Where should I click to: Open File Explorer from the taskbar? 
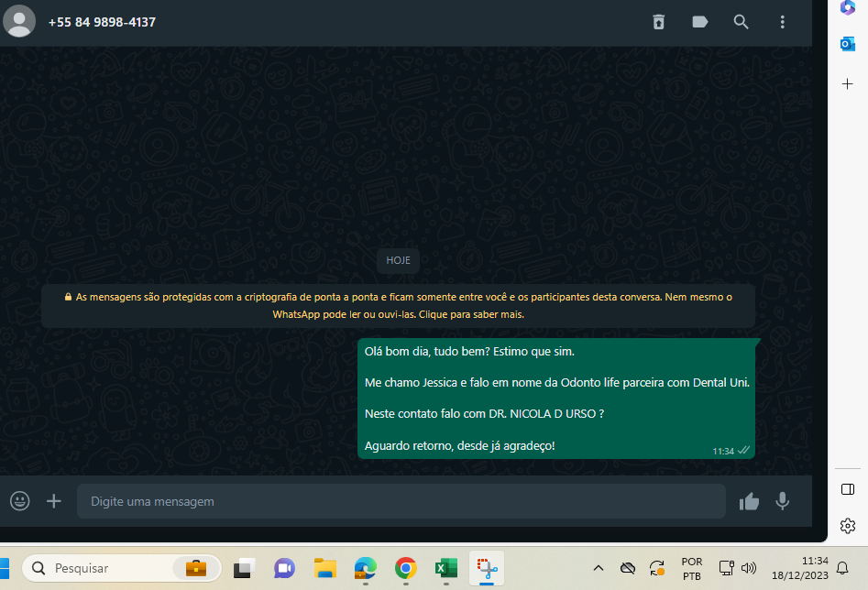click(325, 568)
